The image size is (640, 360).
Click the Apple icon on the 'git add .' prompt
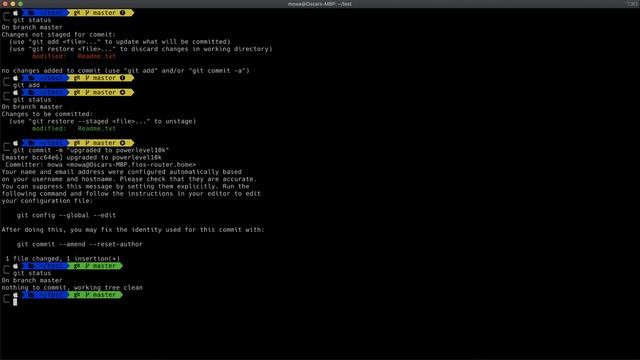point(16,78)
